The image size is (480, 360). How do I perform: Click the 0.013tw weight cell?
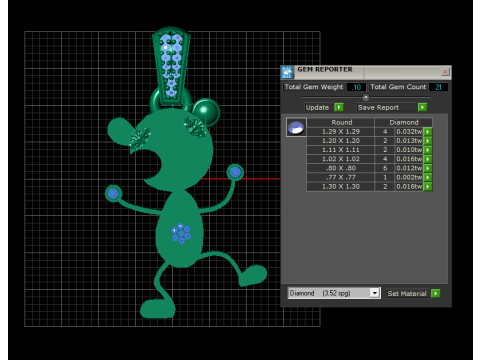tap(409, 141)
